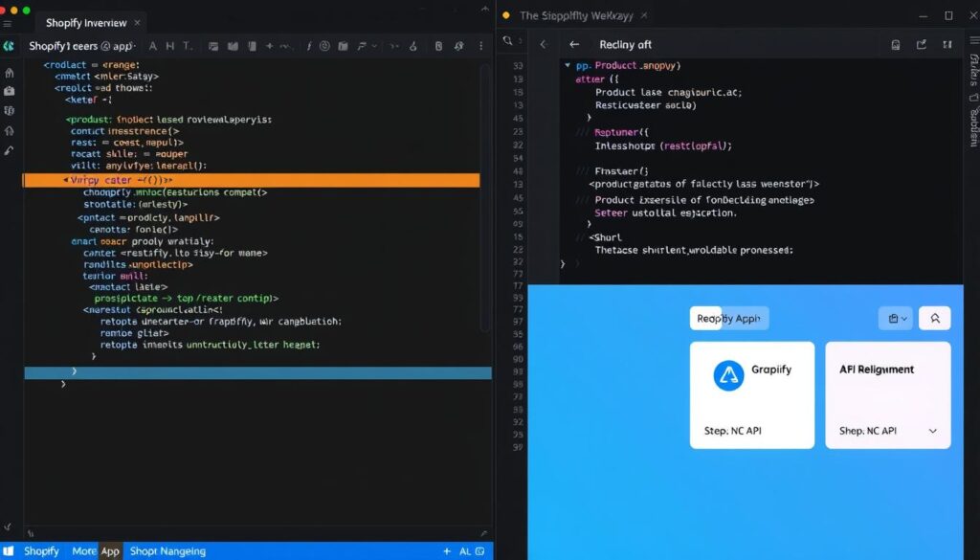Click the split-columns icon in right window toolbar
Image resolution: width=980 pixels, height=560 pixels.
(x=948, y=44)
